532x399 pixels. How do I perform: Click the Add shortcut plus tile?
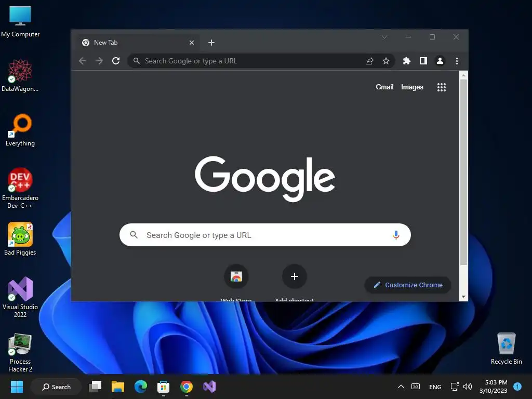[x=295, y=276]
